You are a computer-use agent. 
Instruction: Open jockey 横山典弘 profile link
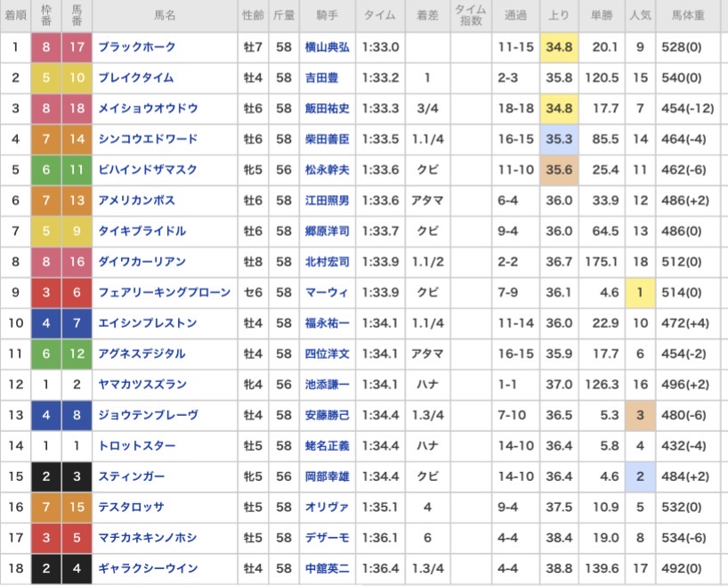[x=327, y=47]
